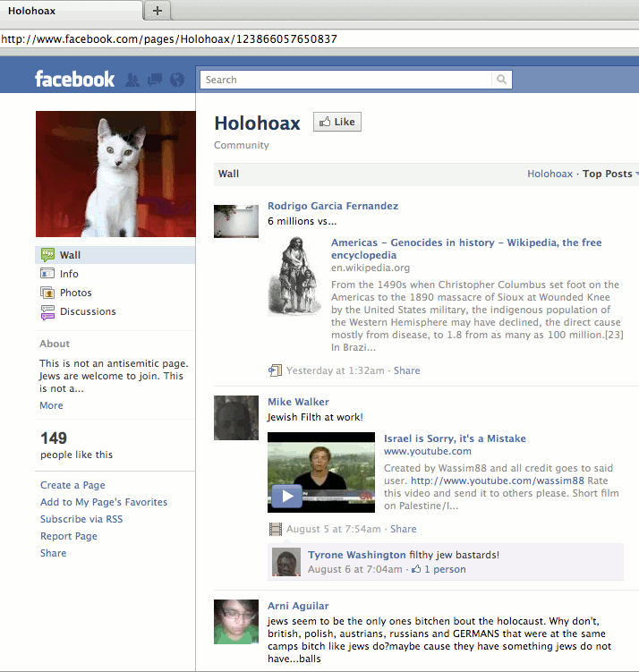Click Share in the left sidebar
This screenshot has width=639, height=672.
coord(53,553)
